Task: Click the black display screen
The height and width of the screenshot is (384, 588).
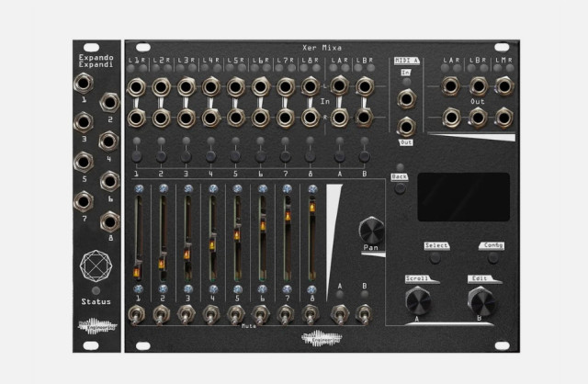Action: [x=463, y=197]
